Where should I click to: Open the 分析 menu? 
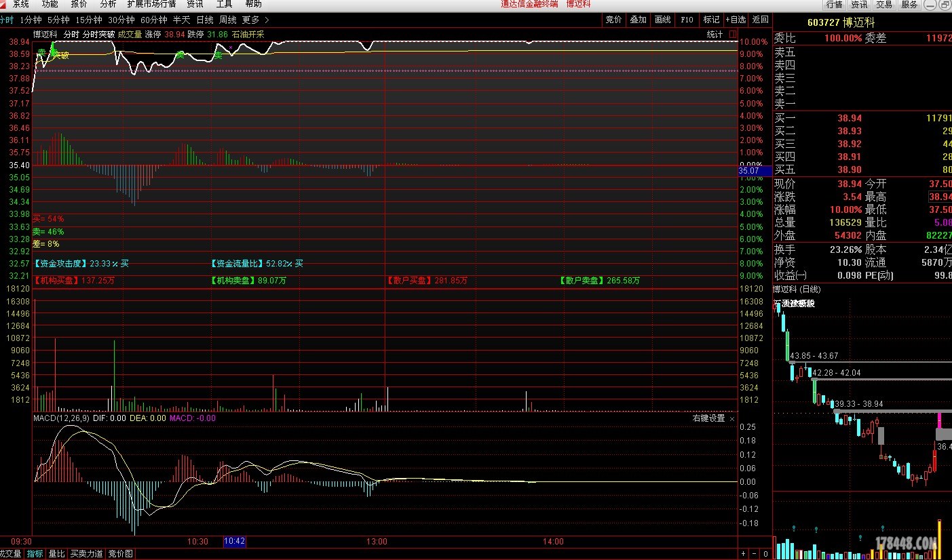109,4
